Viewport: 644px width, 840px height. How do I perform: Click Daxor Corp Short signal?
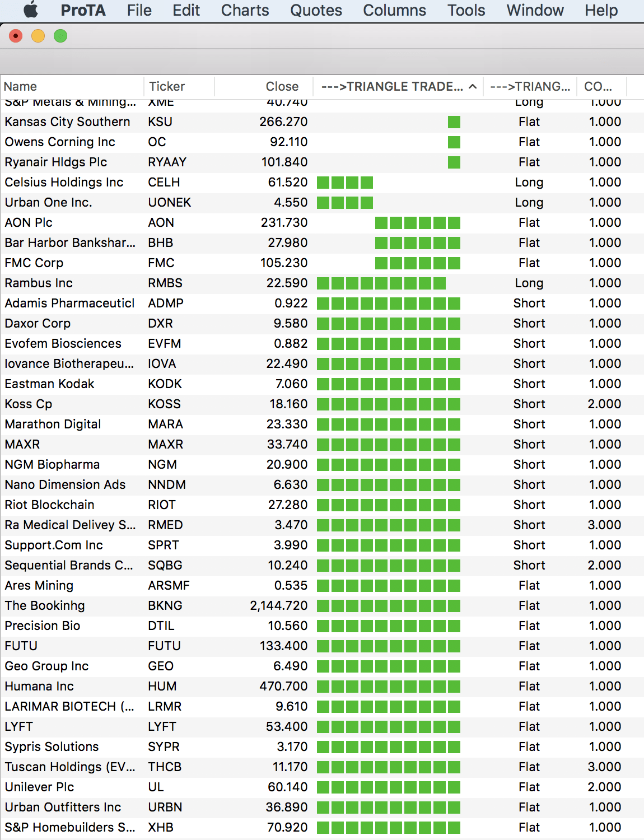[x=529, y=323]
